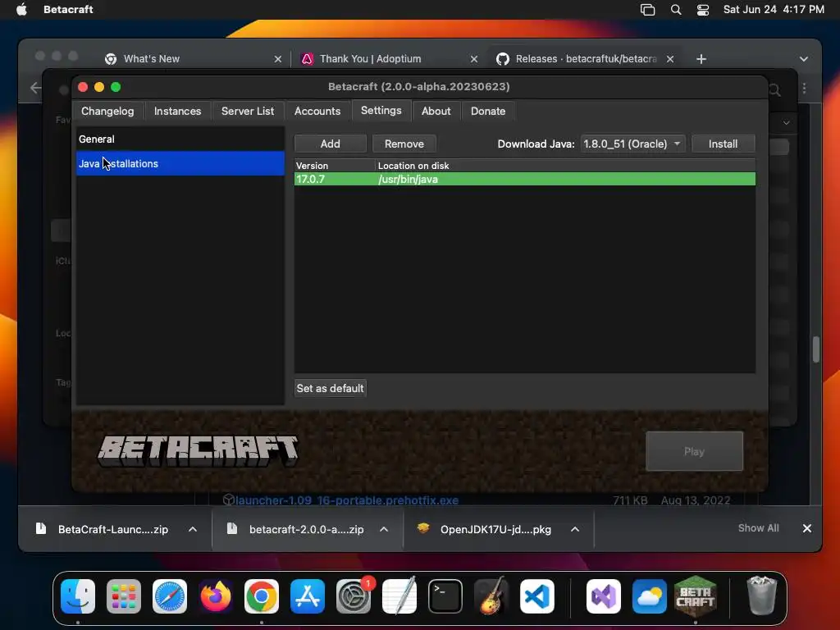Image resolution: width=840 pixels, height=630 pixels.
Task: Close the Chrome downloads bar
Action: pos(807,528)
